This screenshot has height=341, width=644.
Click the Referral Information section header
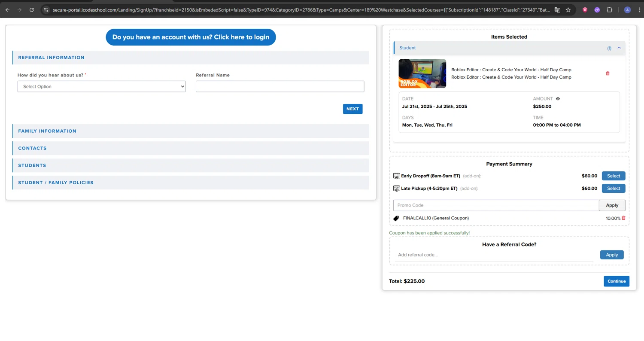pyautogui.click(x=191, y=58)
